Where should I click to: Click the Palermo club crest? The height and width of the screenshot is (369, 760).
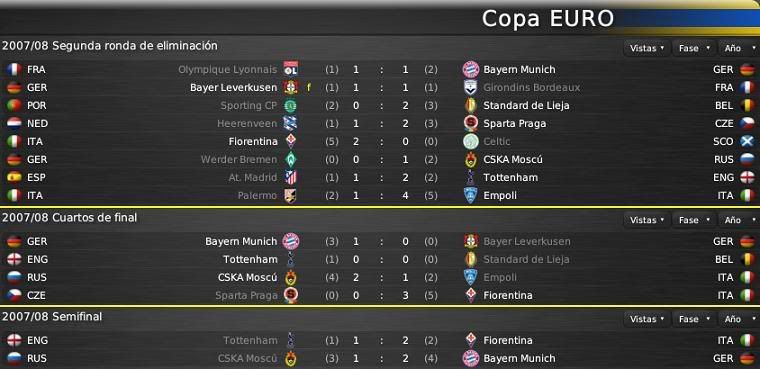[x=290, y=195]
